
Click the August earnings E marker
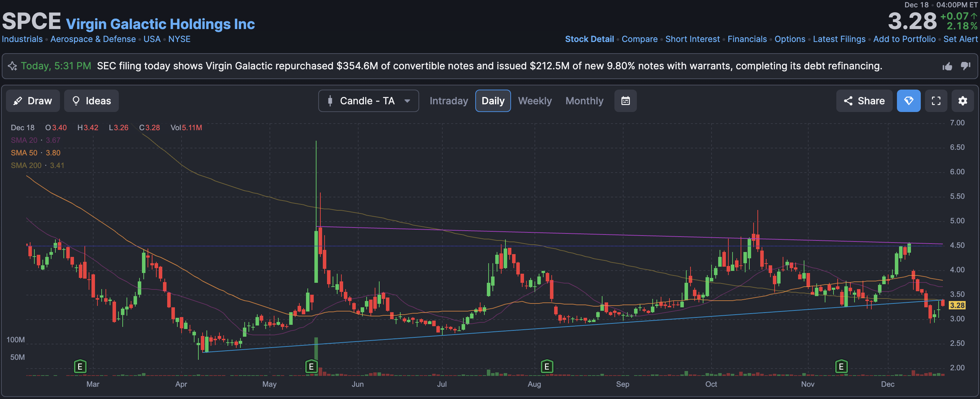(546, 366)
